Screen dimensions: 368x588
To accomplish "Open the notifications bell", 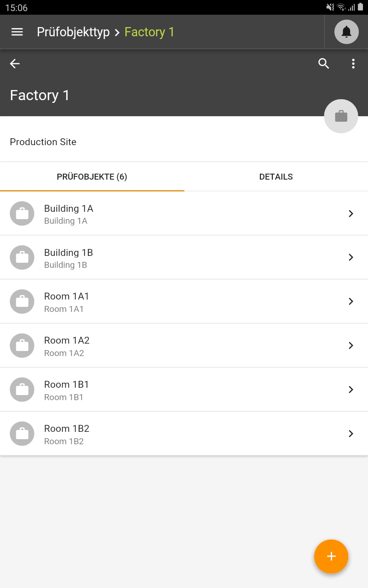I will click(x=346, y=32).
